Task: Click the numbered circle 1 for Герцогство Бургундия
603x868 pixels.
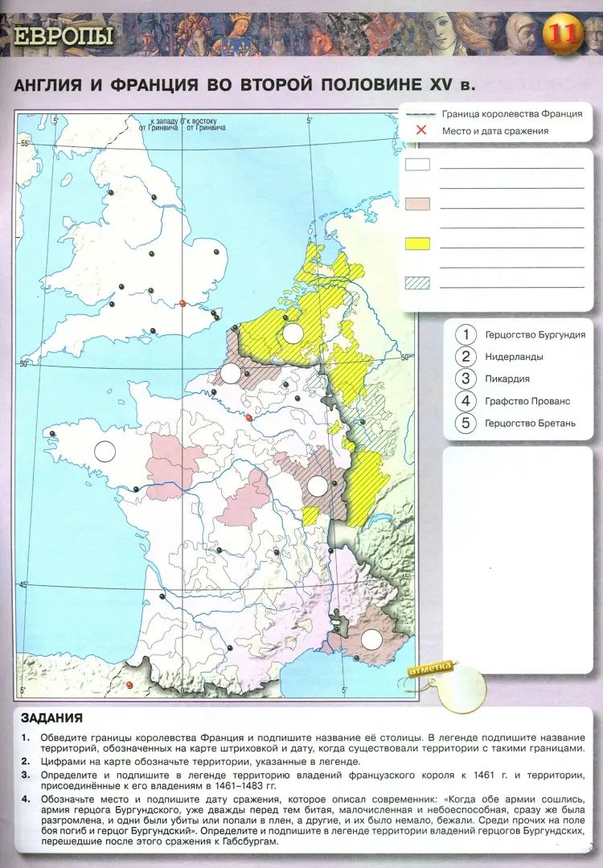Action: [x=466, y=334]
